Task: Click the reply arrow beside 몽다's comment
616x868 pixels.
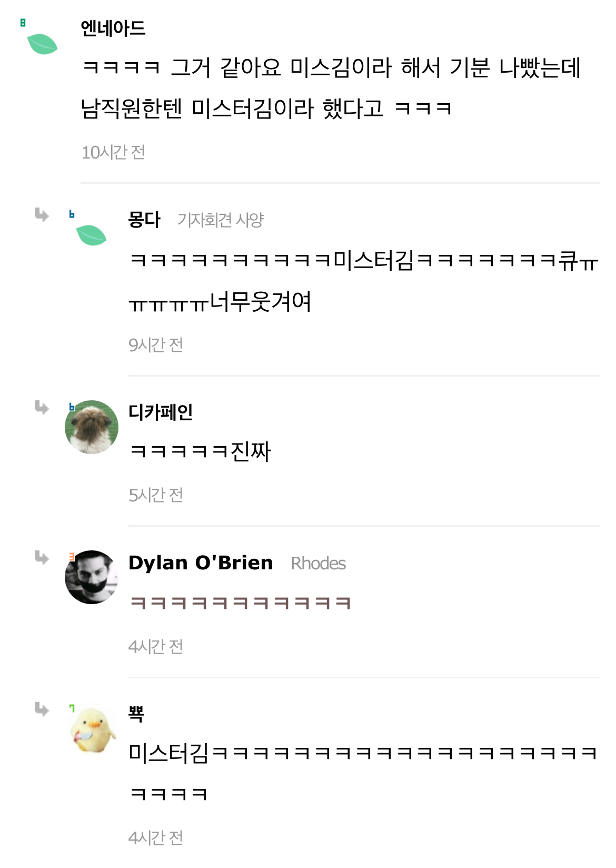Action: coord(42,215)
